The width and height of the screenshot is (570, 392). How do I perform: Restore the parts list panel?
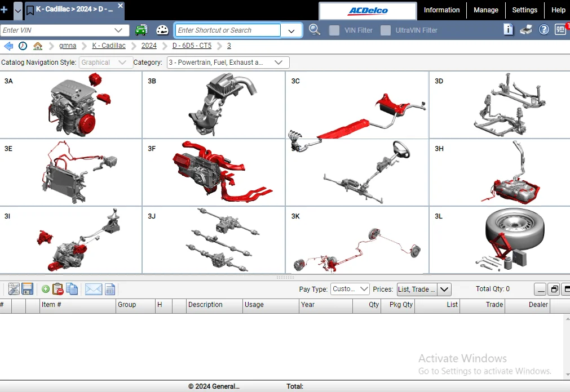[x=554, y=289]
